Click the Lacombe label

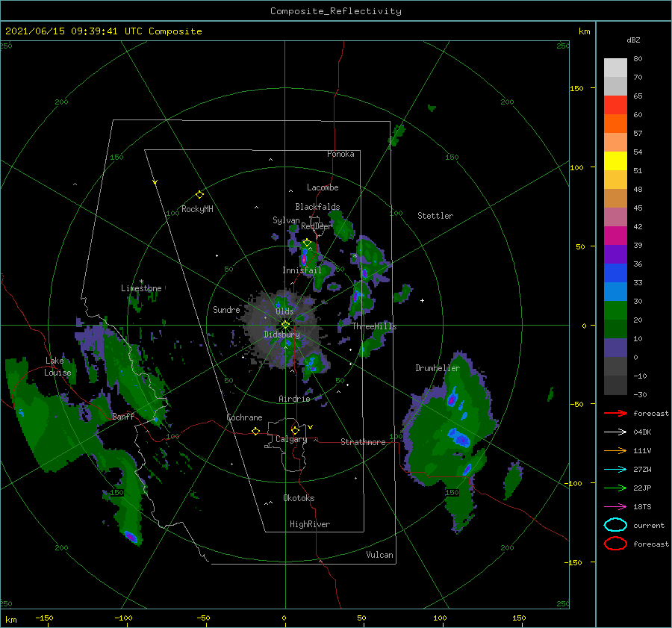tap(323, 187)
